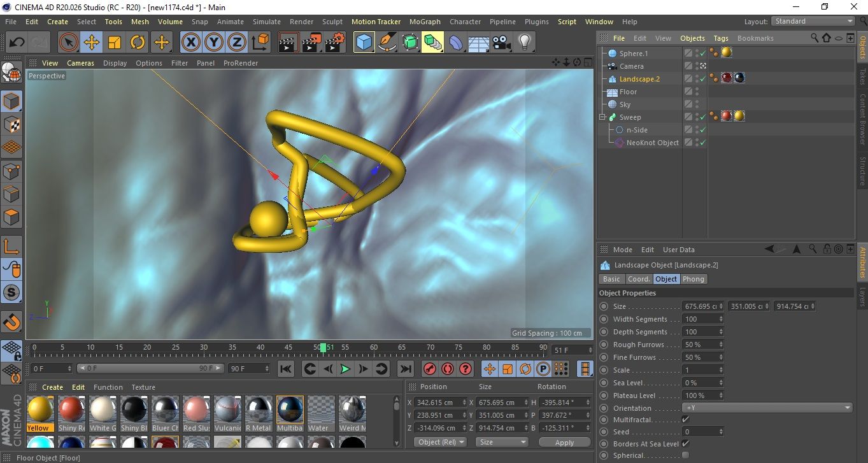Click the Coordinate System icon
This screenshot has height=463, width=868.
point(260,43)
